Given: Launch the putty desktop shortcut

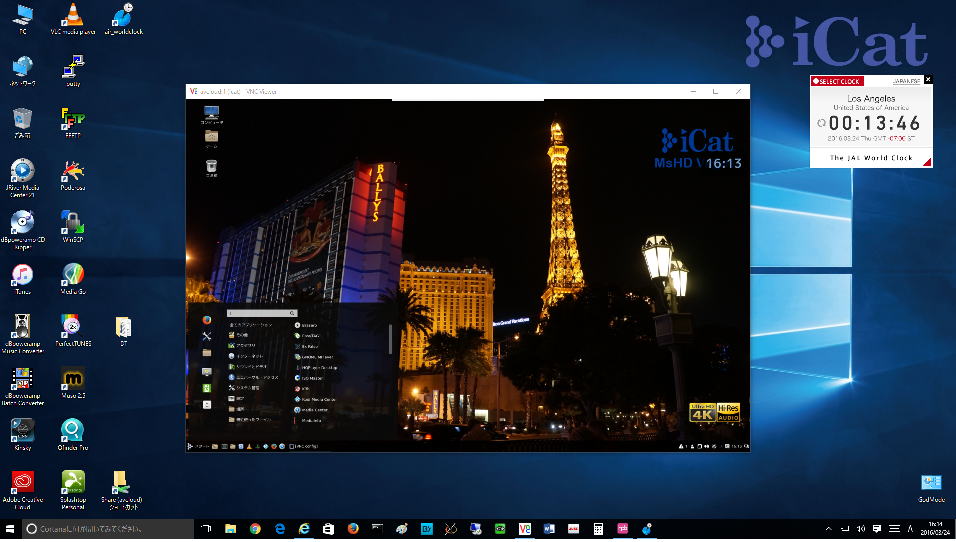Looking at the screenshot, I should (x=73, y=71).
